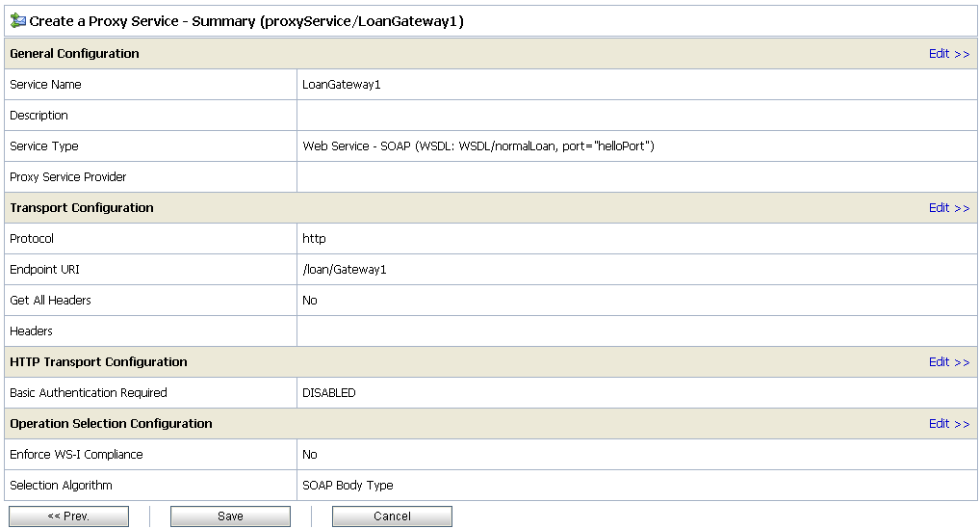
Task: Click the Protocol label
Action: pos(32,239)
